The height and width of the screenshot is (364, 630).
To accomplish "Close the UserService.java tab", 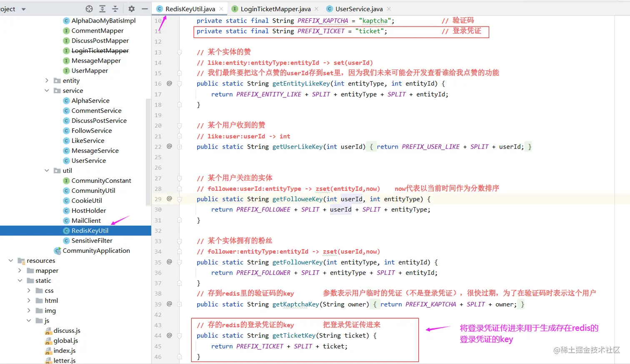I will (x=388, y=8).
